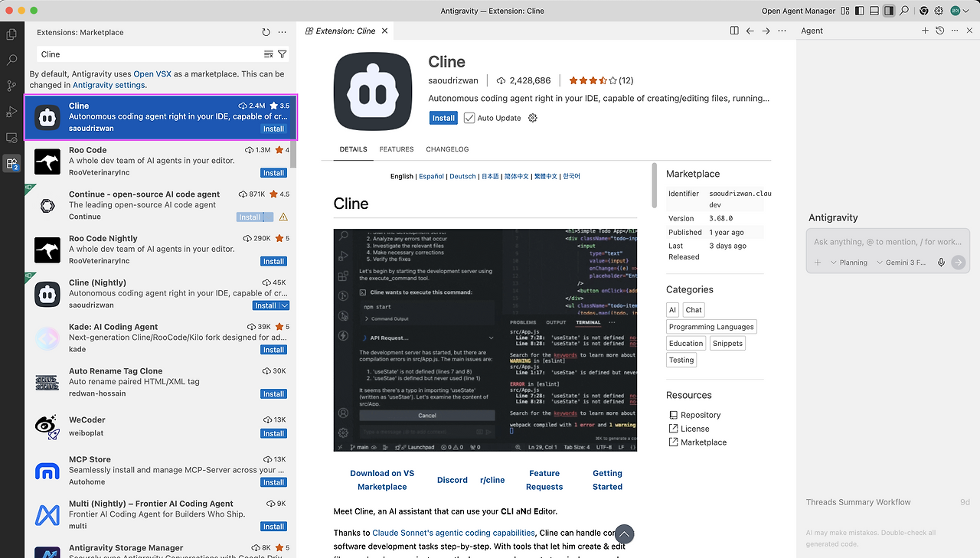The height and width of the screenshot is (558, 980).
Task: Open the Open VSX link
Action: [x=152, y=74]
